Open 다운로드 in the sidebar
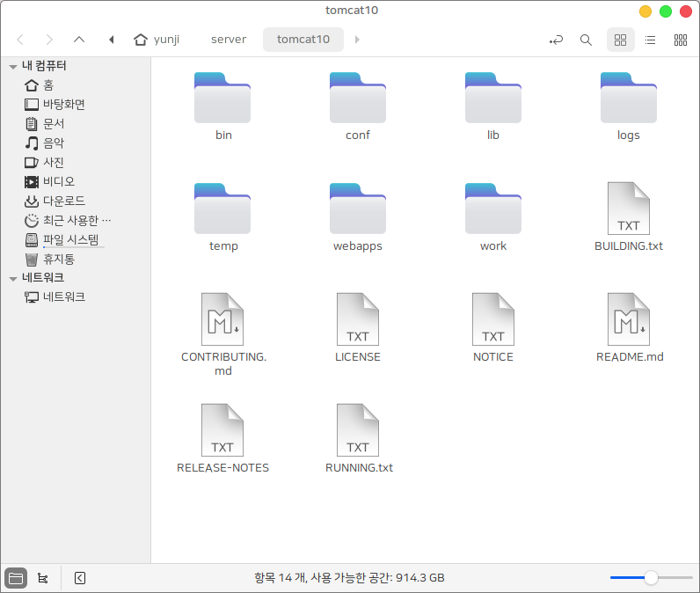The image size is (700, 593). pos(63,201)
